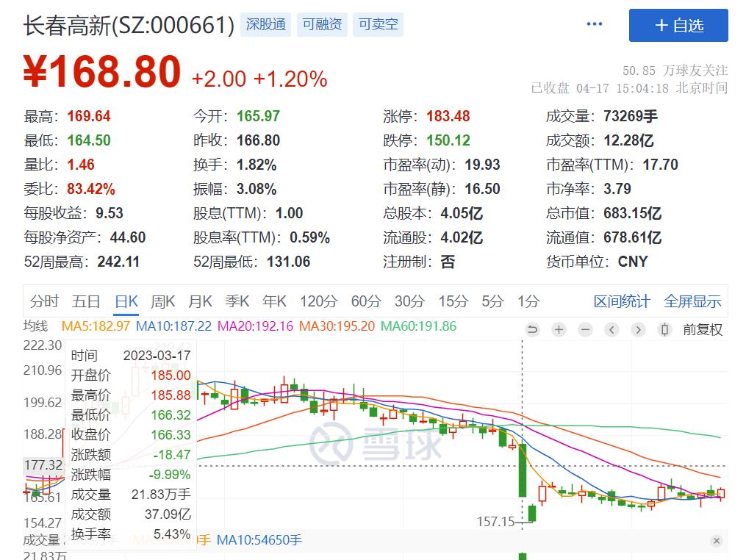Click the 可融资 tag
Screen dimensions: 746x560
click(322, 24)
